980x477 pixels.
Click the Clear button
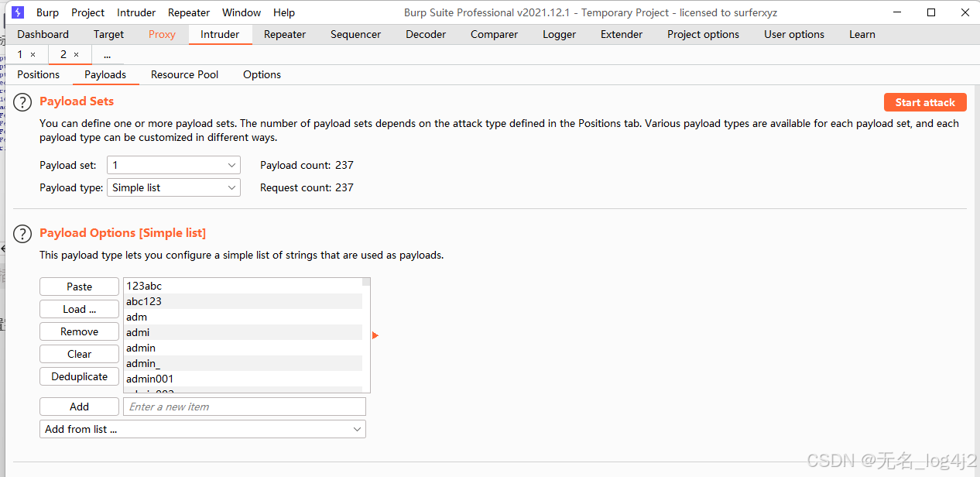click(79, 354)
